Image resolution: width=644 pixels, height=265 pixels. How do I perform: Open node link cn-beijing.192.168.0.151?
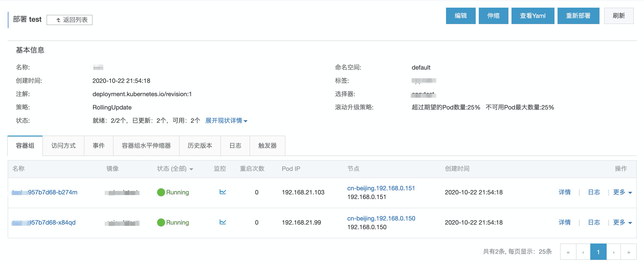pyautogui.click(x=381, y=188)
